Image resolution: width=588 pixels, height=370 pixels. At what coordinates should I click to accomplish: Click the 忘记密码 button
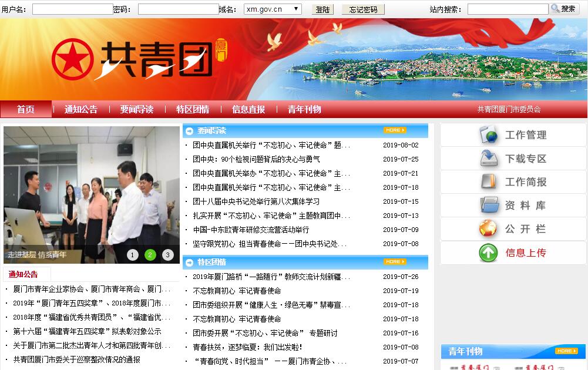coord(363,9)
